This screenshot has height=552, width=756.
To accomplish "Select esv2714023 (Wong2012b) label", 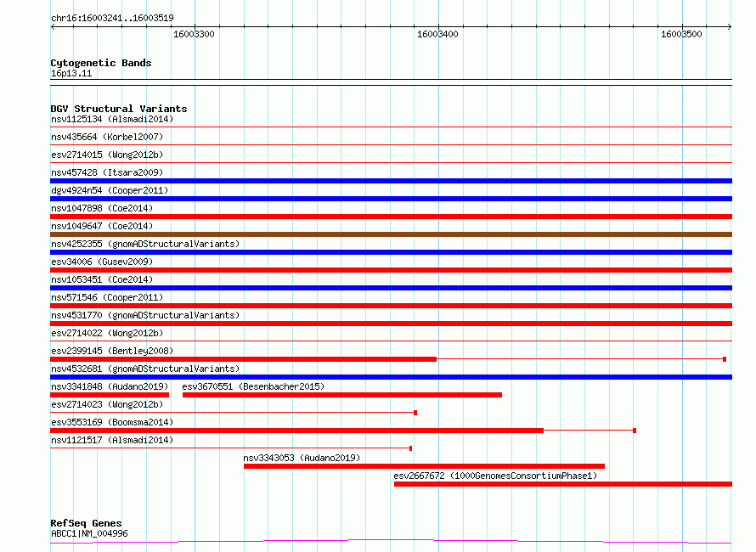I will pyautogui.click(x=107, y=404).
